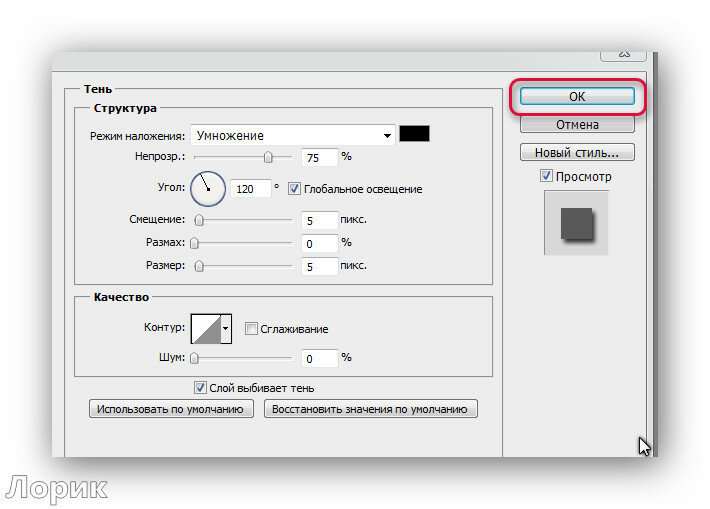Open the Контур preset dropdown arrow
This screenshot has height=509, width=710.
[x=225, y=329]
